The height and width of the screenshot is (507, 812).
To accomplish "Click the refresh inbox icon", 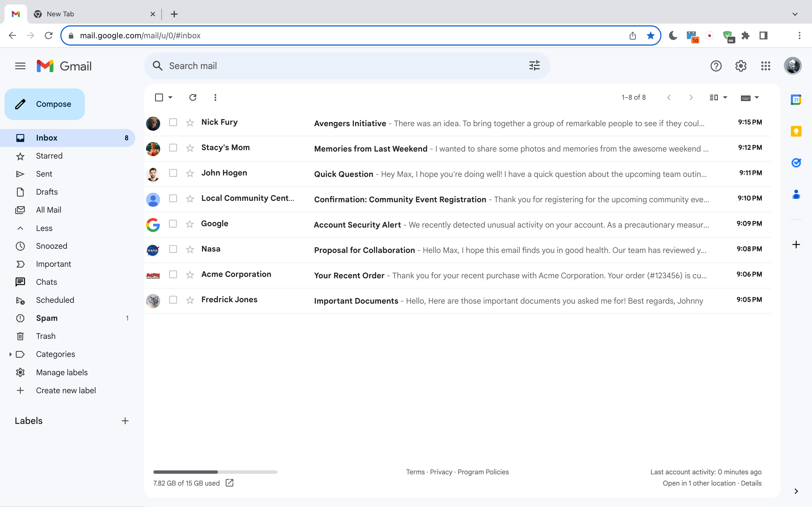I will point(193,97).
